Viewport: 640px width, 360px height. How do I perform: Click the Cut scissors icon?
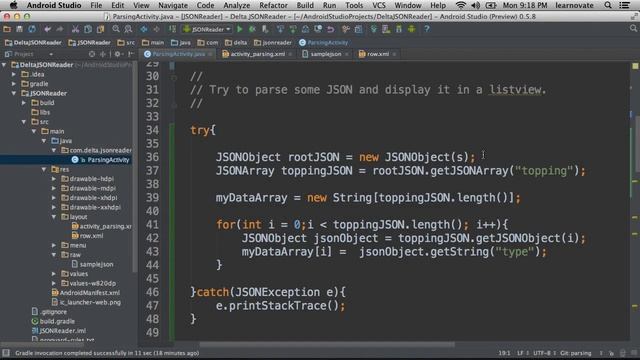point(75,29)
